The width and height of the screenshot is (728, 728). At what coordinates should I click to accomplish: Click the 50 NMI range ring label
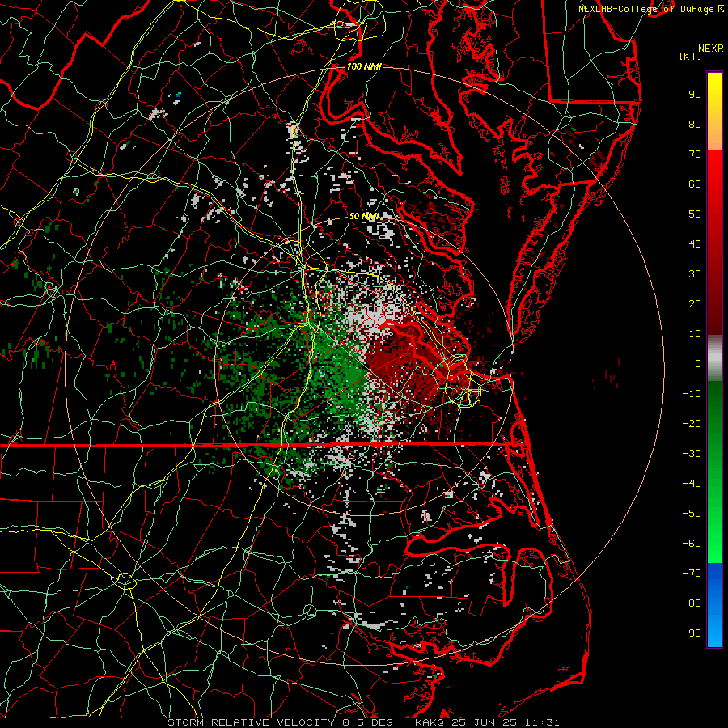click(x=364, y=216)
